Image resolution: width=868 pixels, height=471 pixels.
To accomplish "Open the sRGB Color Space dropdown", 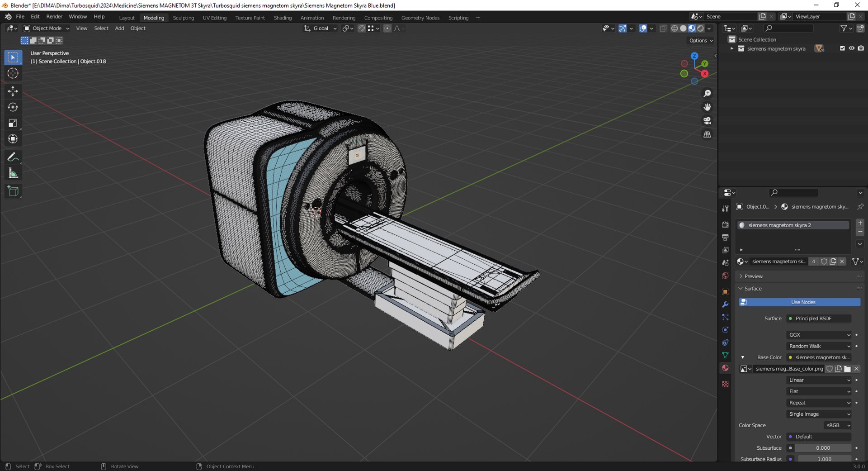I will 837,425.
